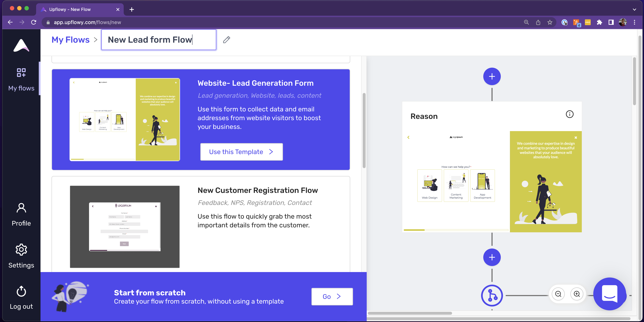Click Website- Lead Generation Form title
644x322 pixels.
pyautogui.click(x=255, y=83)
